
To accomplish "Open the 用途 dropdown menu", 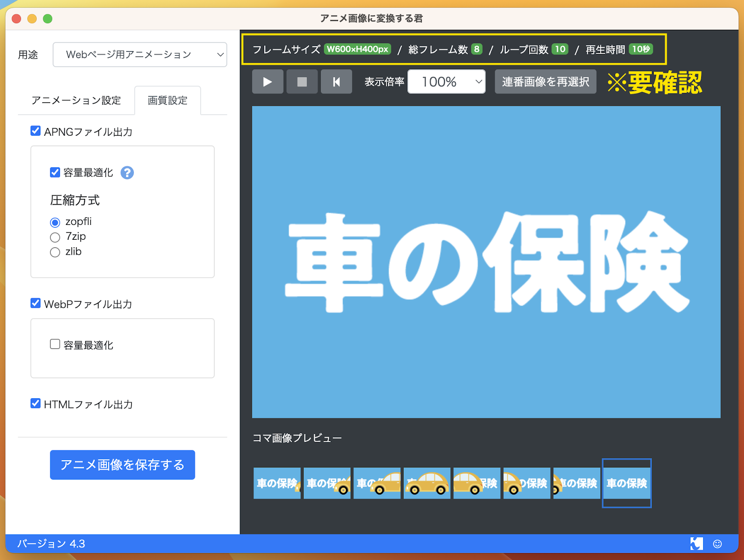I will (x=139, y=55).
